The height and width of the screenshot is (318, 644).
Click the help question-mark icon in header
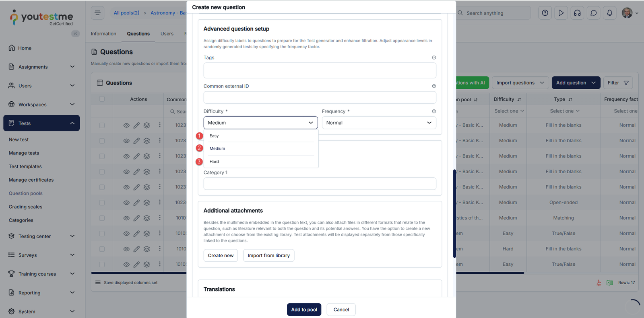[545, 13]
